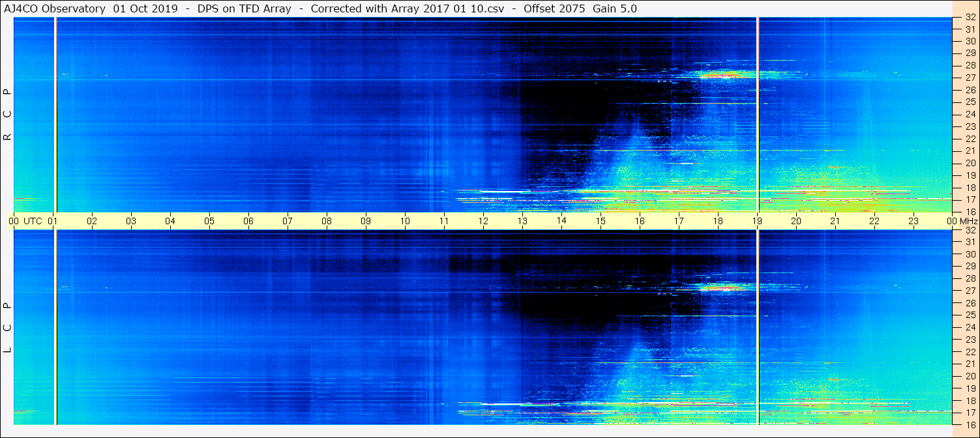This screenshot has width=980, height=438.
Task: Select the 07 hour tick label
Action: [x=288, y=221]
